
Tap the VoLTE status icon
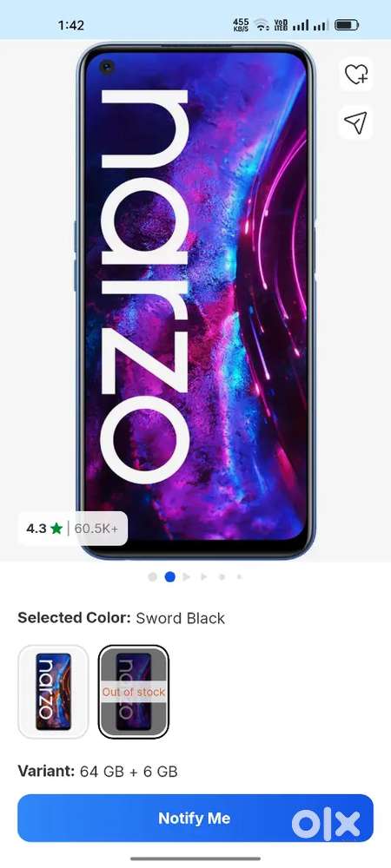coord(280,25)
